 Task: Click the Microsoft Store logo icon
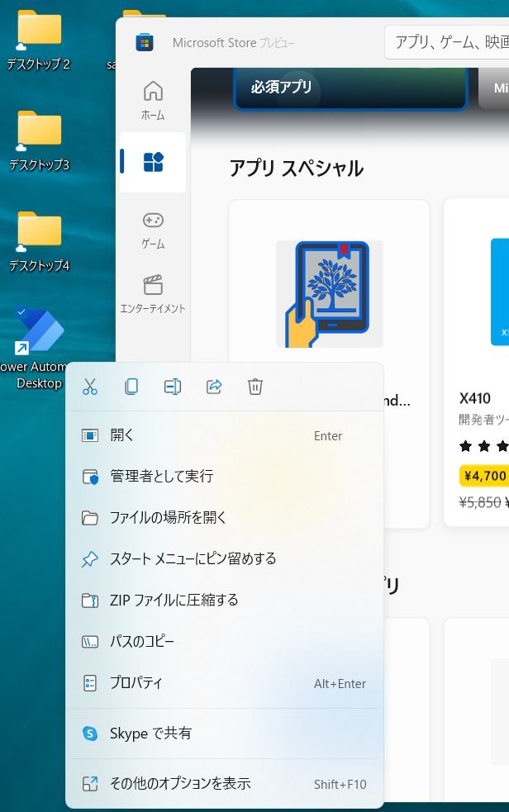pos(145,42)
